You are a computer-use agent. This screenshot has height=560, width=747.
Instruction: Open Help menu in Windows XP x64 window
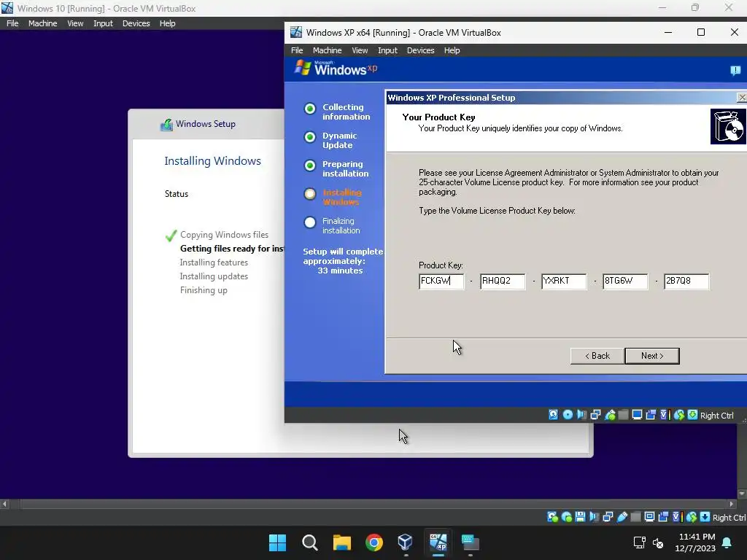coord(452,50)
